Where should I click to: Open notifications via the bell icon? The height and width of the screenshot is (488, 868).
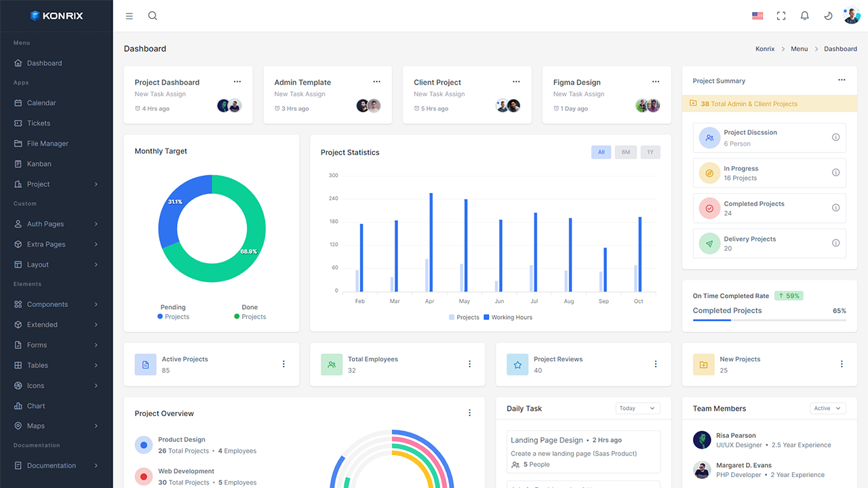pos(804,15)
